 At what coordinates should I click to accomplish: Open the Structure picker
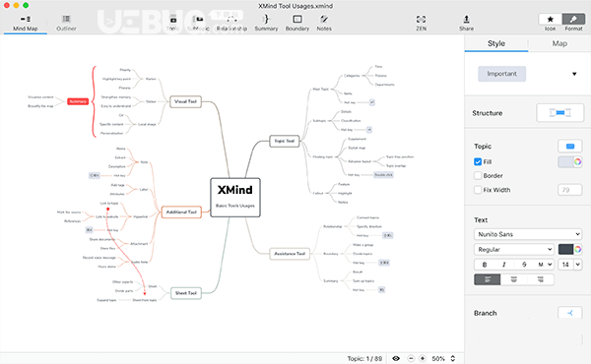(x=560, y=112)
